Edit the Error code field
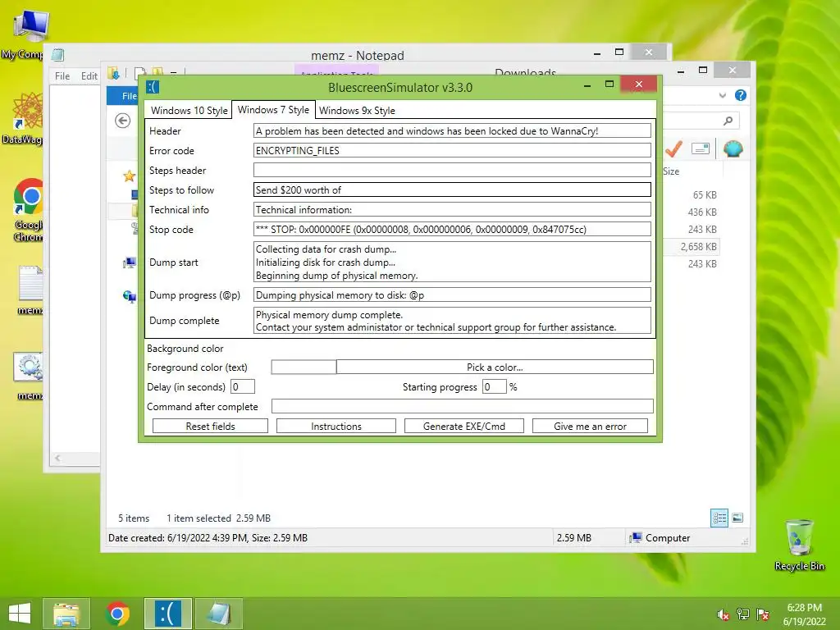840x630 pixels. pyautogui.click(x=452, y=151)
